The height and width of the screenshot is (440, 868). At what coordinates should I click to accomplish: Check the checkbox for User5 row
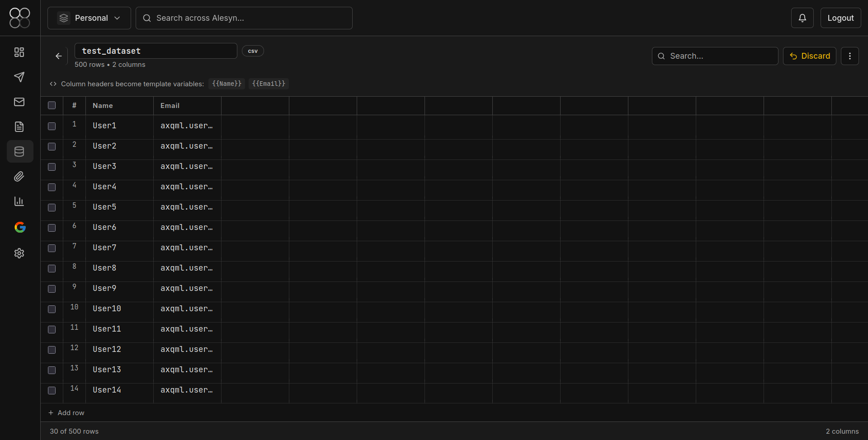pyautogui.click(x=52, y=207)
